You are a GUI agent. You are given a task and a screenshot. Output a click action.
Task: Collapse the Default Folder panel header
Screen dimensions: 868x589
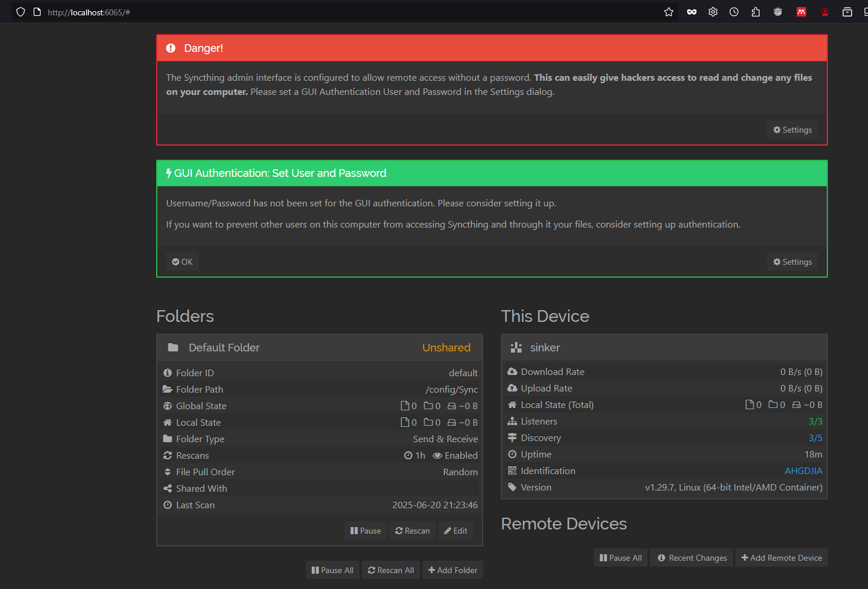(x=319, y=348)
